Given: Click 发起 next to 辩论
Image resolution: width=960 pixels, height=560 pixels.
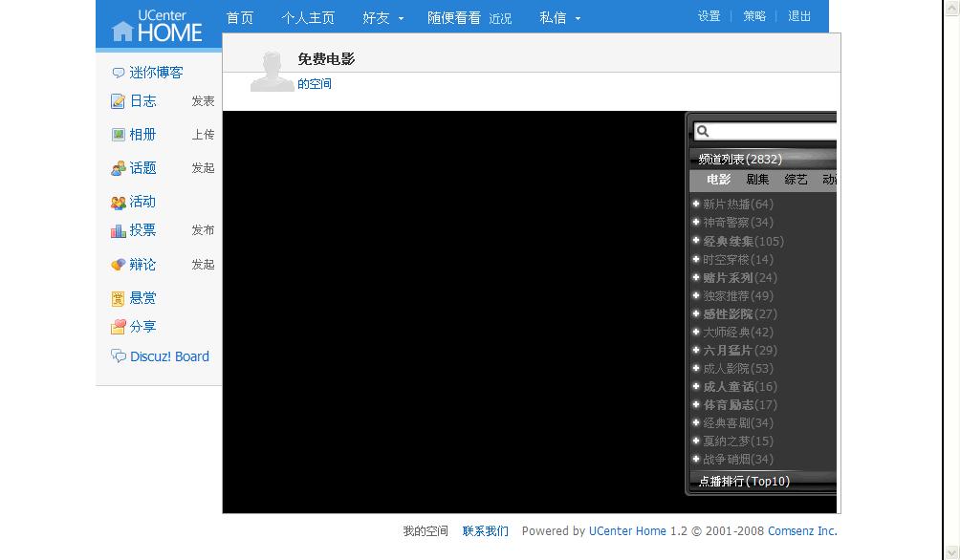Looking at the screenshot, I should 203,265.
